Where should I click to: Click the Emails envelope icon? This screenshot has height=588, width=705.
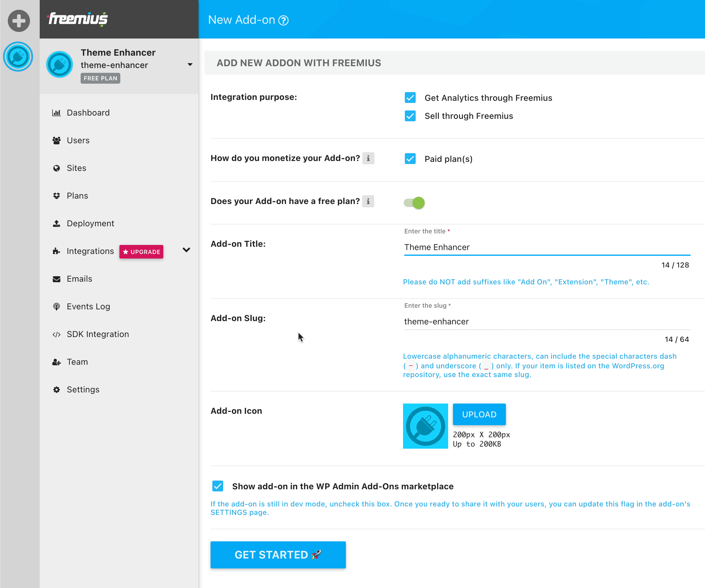coord(57,279)
